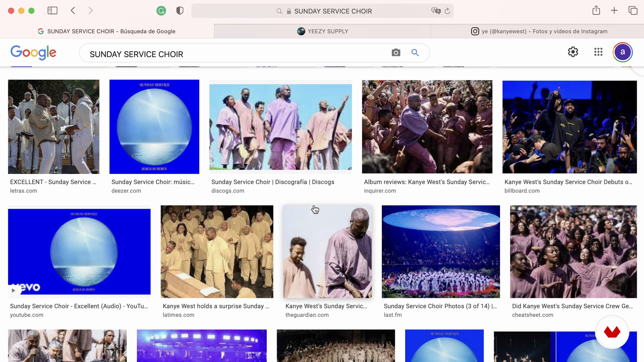Open the Google apps grid icon
This screenshot has width=644, height=362.
coord(598,52)
